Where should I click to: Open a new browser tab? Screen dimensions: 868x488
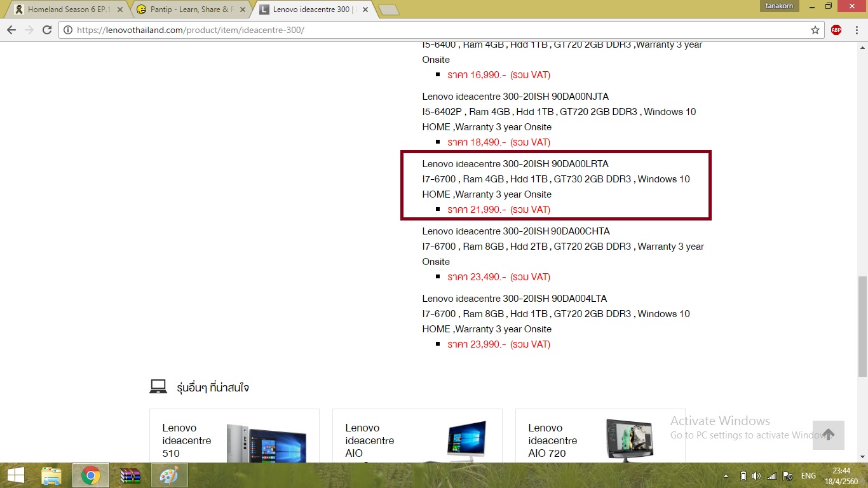pyautogui.click(x=388, y=10)
